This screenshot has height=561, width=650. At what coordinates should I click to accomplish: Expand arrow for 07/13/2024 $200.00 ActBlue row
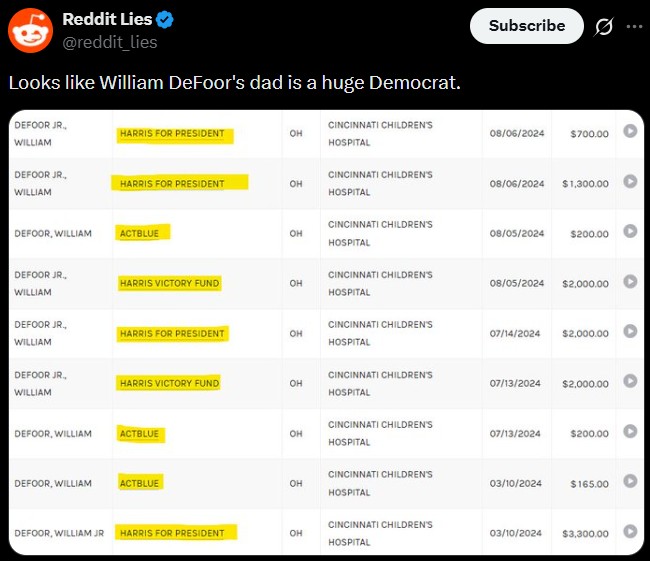click(630, 431)
